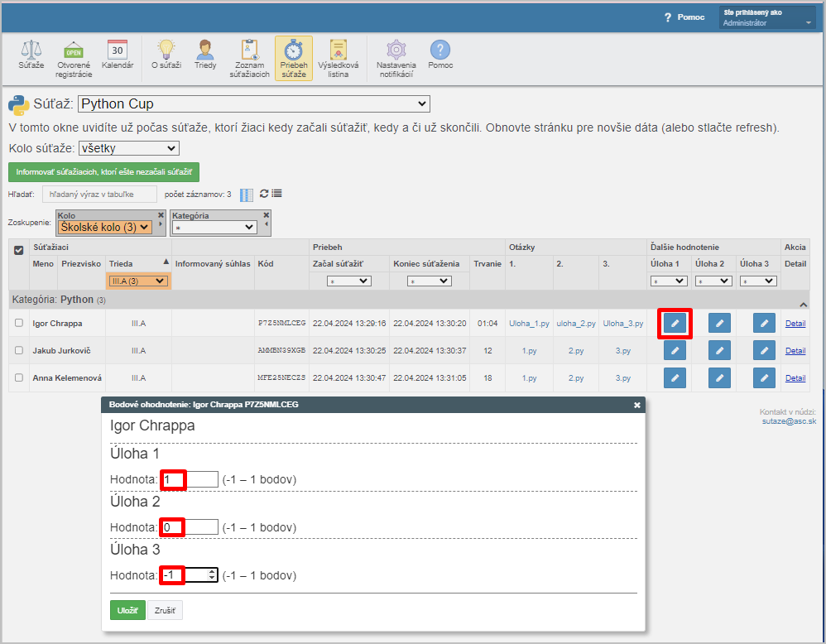
Task: Select the code P7Z5NMLCEG in Igor's row
Action: click(x=282, y=323)
